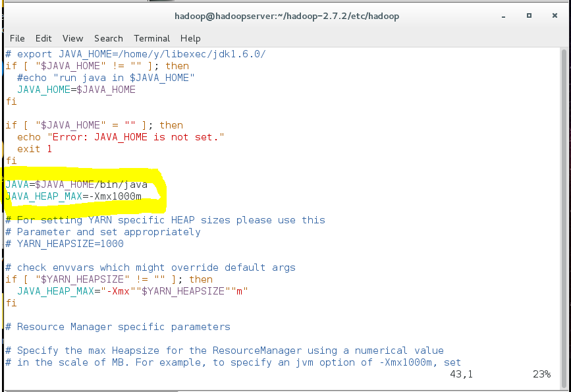Click the cursor position indicator '43,1'
This screenshot has height=392, width=571.
462,374
